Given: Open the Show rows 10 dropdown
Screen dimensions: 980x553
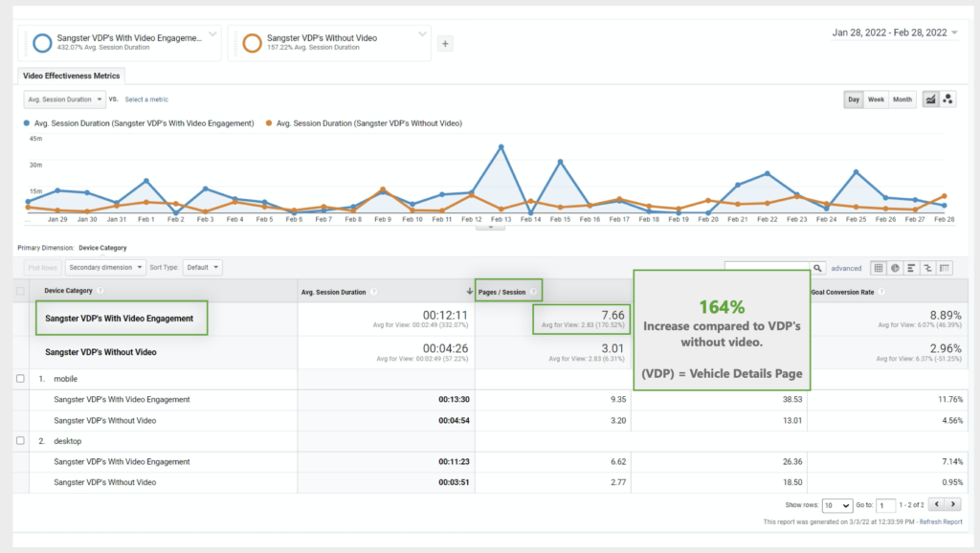Looking at the screenshot, I should [836, 505].
